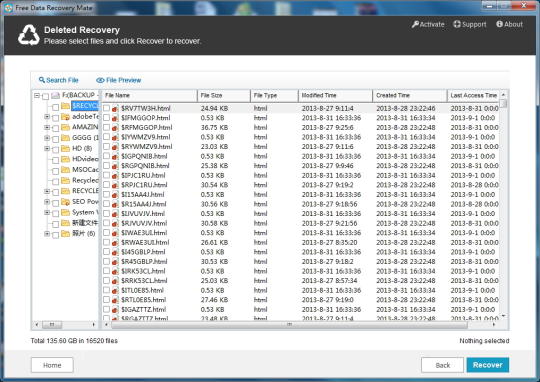
Task: Click the recycle logo in header
Action: pos(29,35)
